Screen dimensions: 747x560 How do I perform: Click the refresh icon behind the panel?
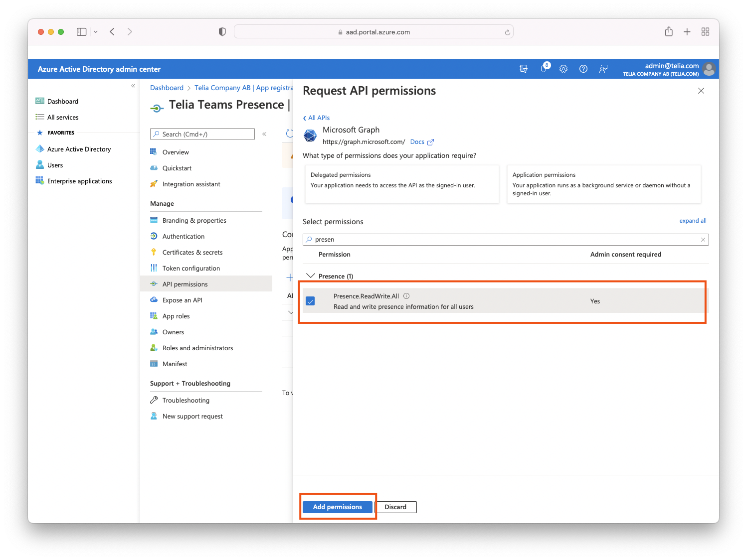click(289, 134)
